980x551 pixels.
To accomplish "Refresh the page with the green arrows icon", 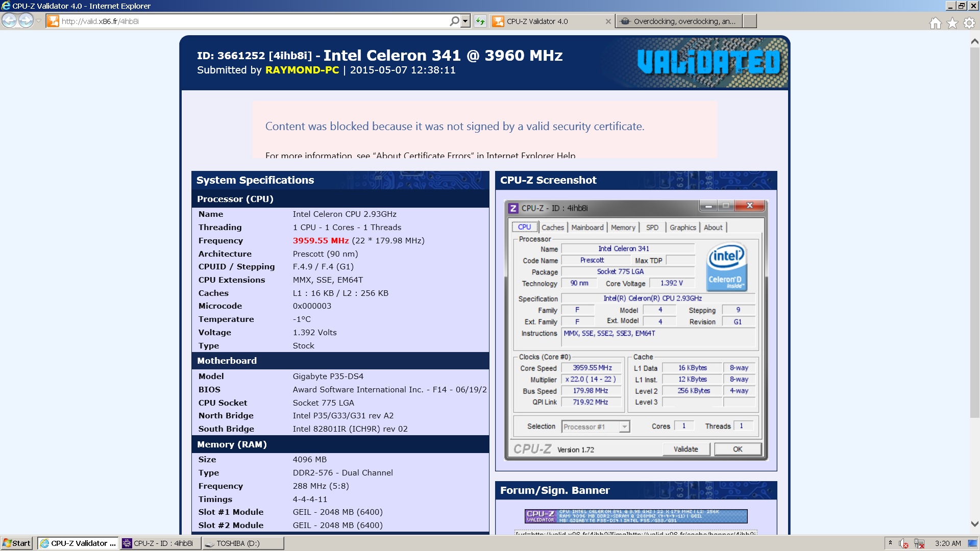I will pyautogui.click(x=480, y=21).
